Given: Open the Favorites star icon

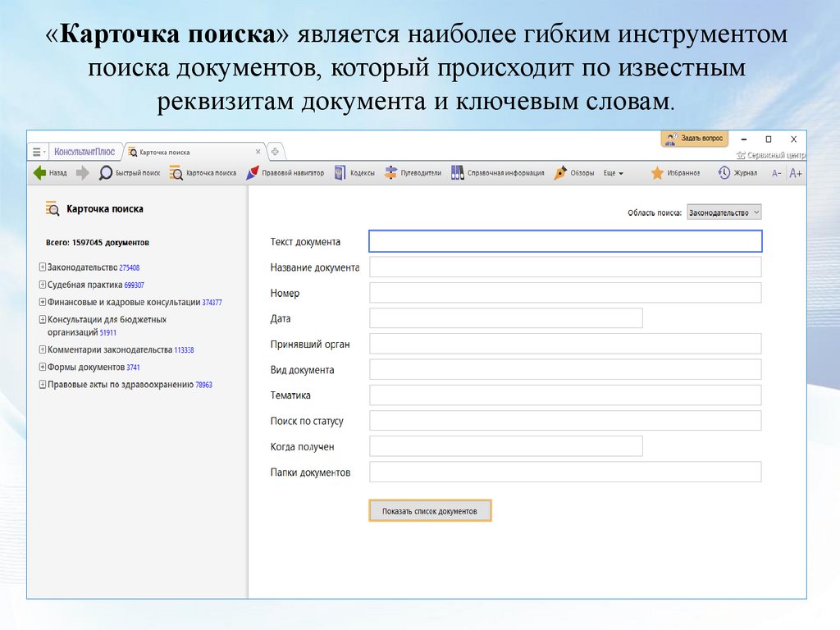Looking at the screenshot, I should coord(657,173).
